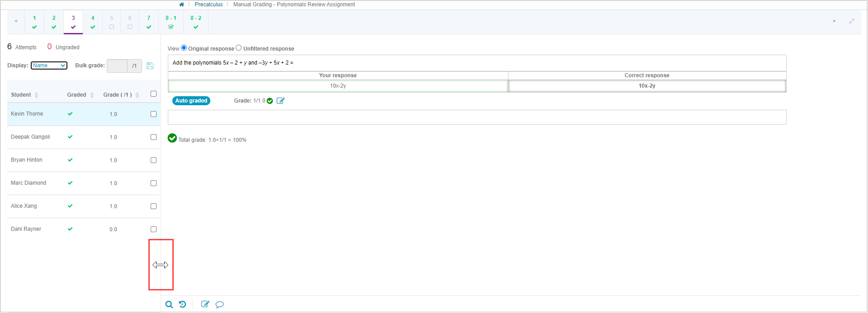Click the save bulk grade icon
The width and height of the screenshot is (868, 313).
pos(150,66)
